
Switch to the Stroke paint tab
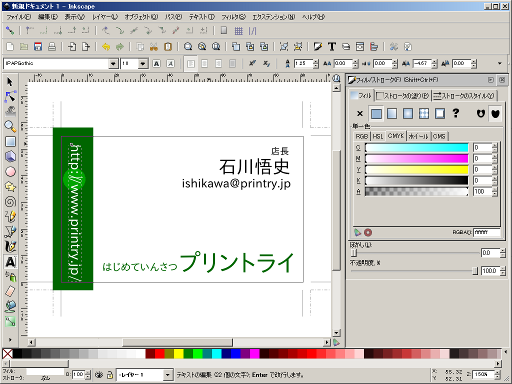(x=403, y=96)
